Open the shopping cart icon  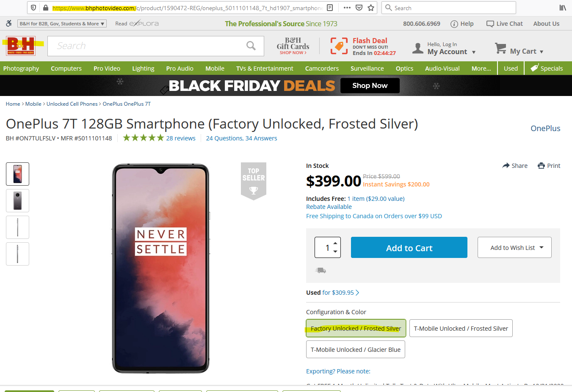click(500, 49)
